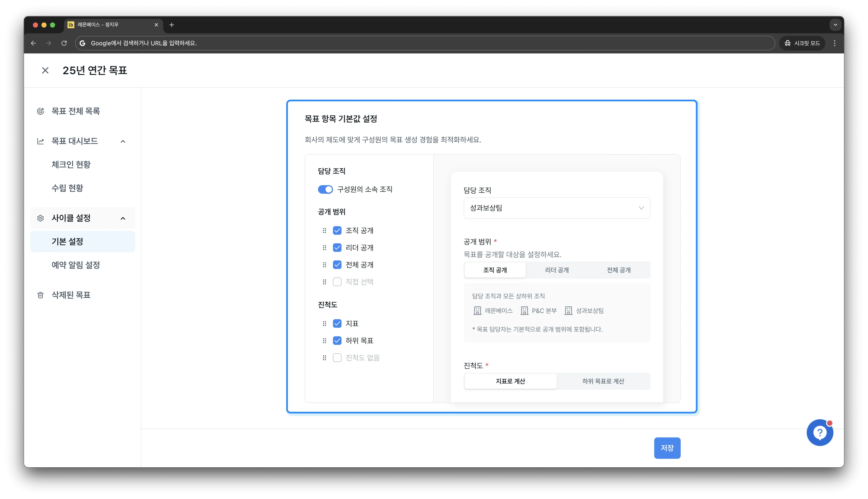Open 예약 알림 설정 in the sidebar
This screenshot has width=868, height=499.
tap(76, 265)
